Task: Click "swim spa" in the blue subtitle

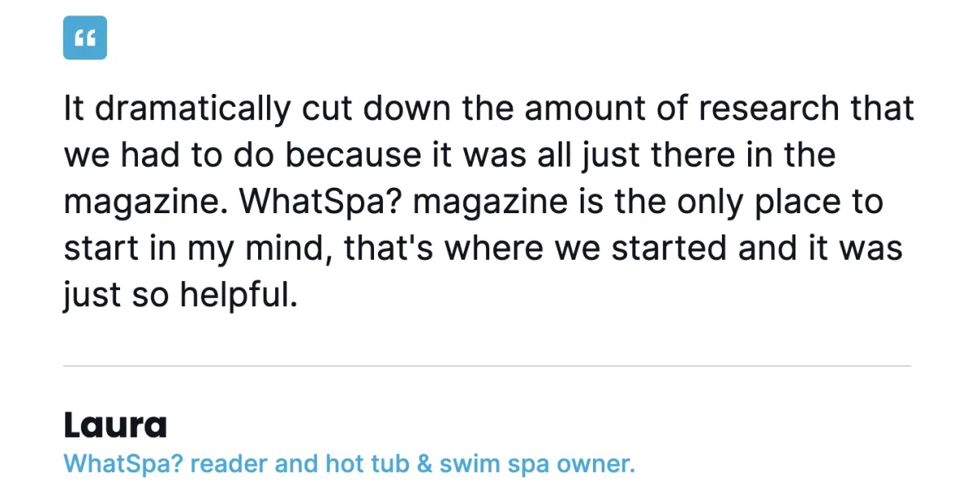Action: click(494, 465)
